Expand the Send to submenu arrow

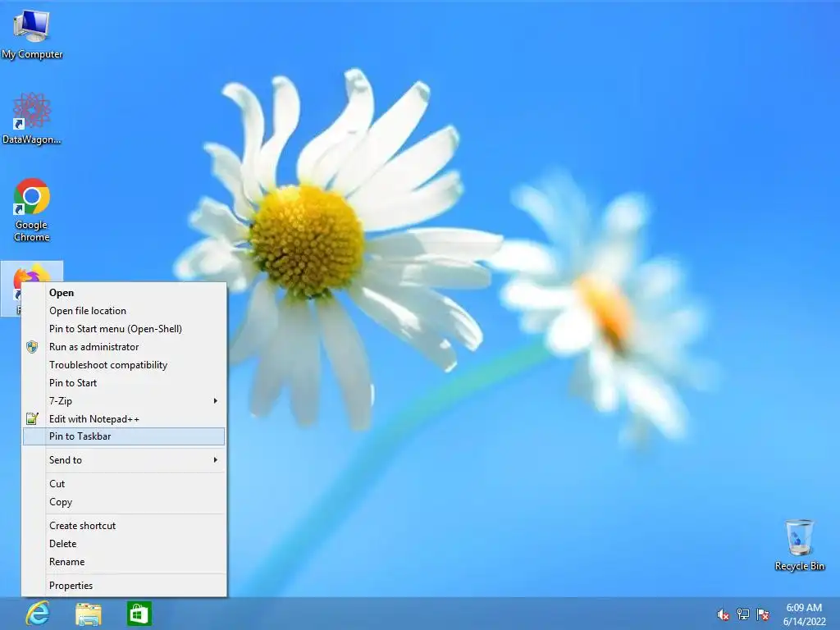[216, 459]
